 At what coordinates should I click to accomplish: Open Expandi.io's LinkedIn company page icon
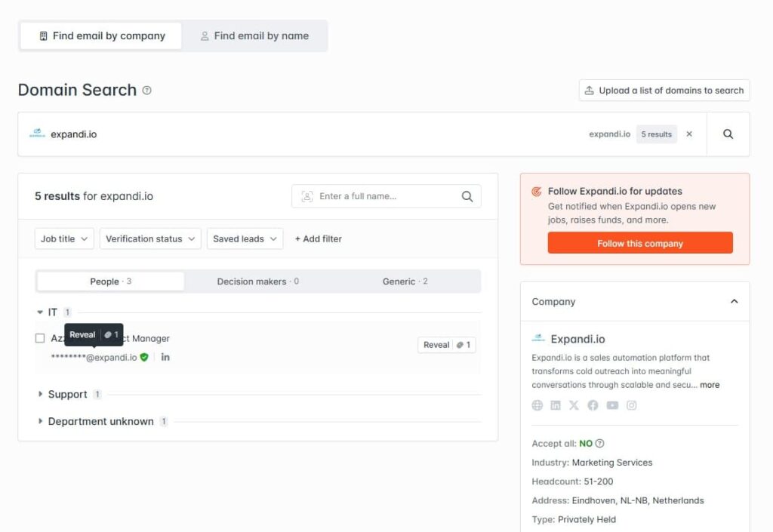point(556,405)
